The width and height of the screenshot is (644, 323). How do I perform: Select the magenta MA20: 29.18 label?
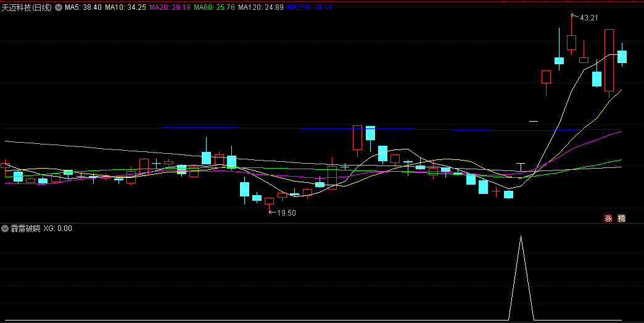pyautogui.click(x=170, y=7)
